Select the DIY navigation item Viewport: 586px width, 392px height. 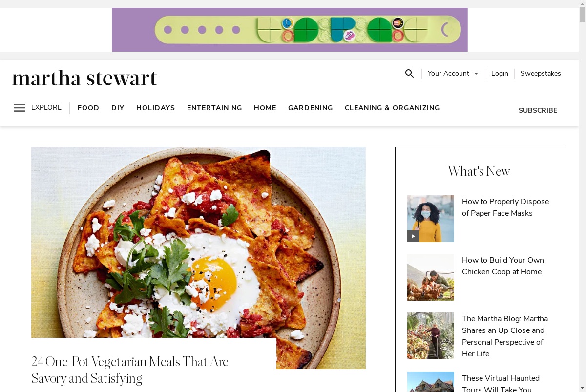118,108
